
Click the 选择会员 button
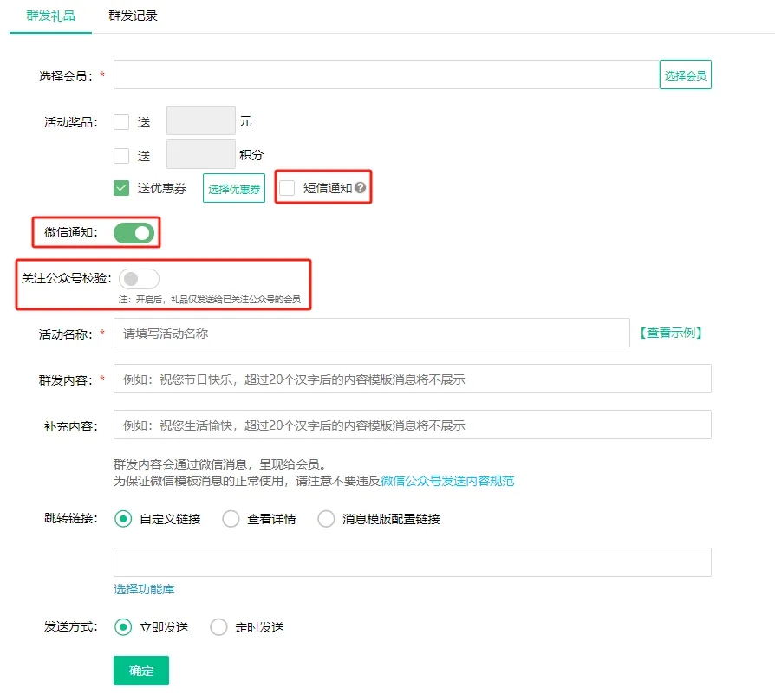[685, 75]
